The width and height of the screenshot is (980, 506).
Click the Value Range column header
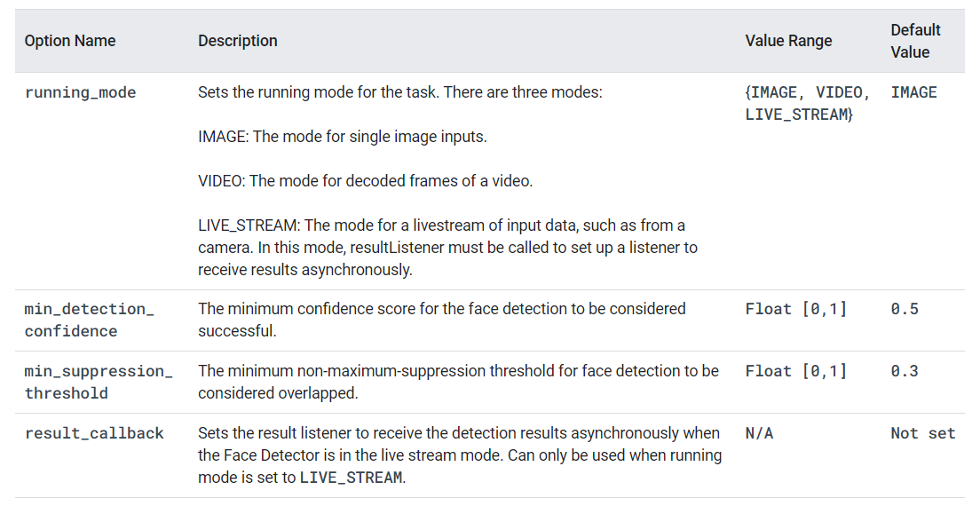(x=788, y=41)
